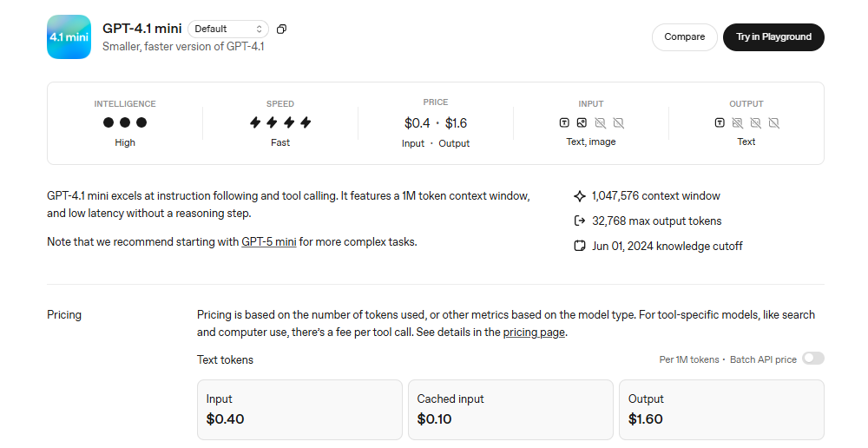Open the GPT-5 mini link
The image size is (868, 448).
pos(268,242)
